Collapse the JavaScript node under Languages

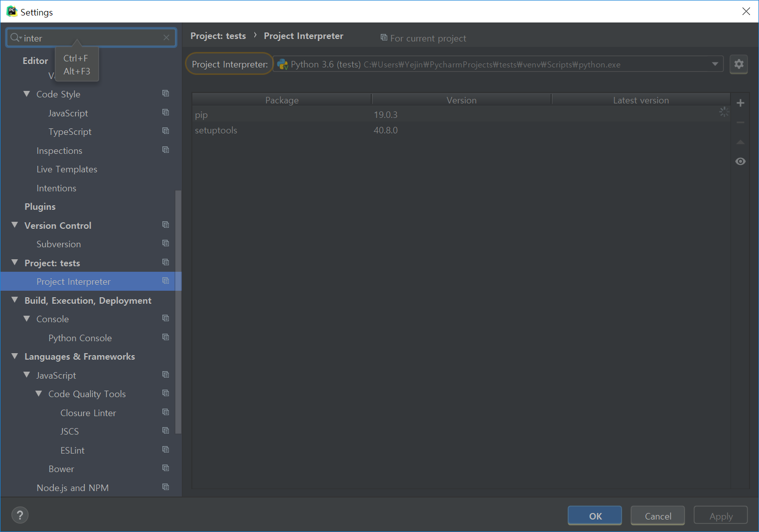click(x=27, y=375)
